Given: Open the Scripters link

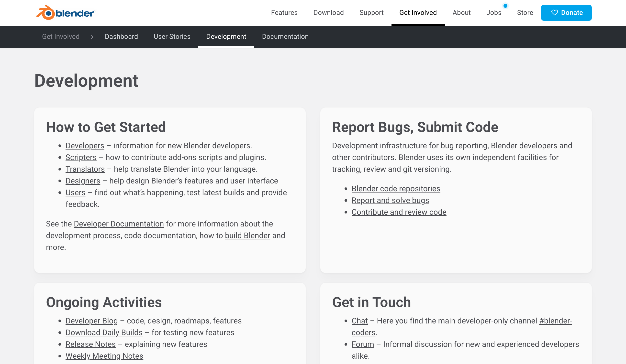Looking at the screenshot, I should point(81,157).
